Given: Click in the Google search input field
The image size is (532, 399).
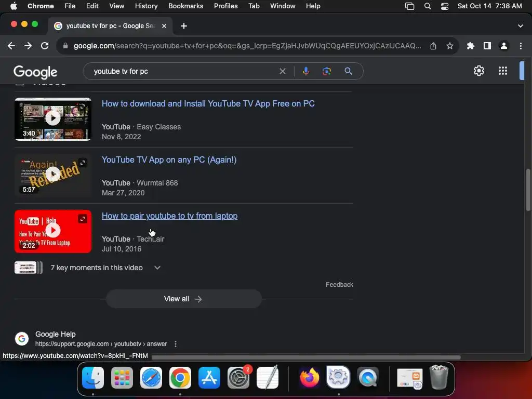Looking at the screenshot, I should pyautogui.click(x=183, y=71).
